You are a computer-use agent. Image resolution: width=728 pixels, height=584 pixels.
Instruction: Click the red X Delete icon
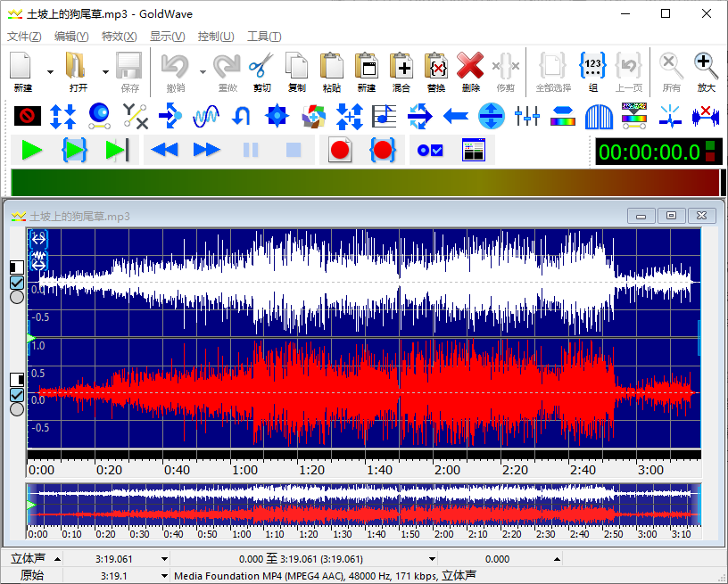(470, 66)
